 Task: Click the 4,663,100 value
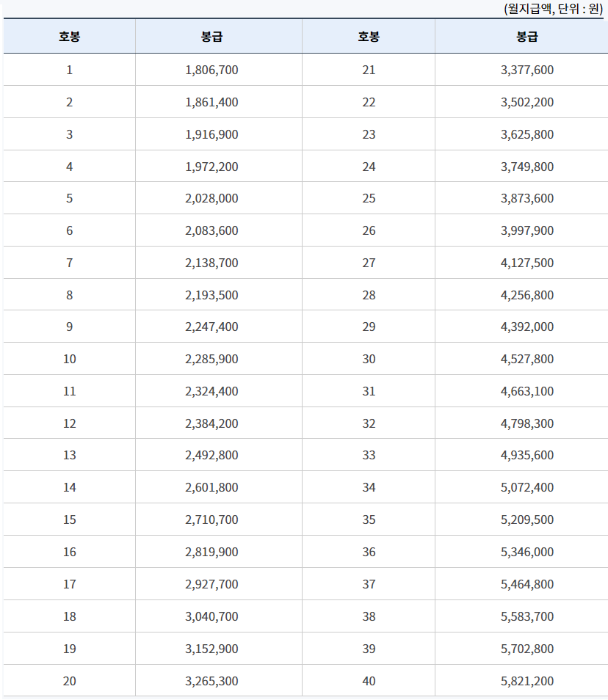(527, 391)
